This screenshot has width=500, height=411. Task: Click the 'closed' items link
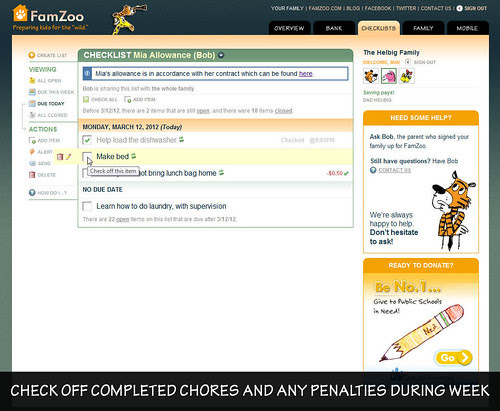coord(283,111)
